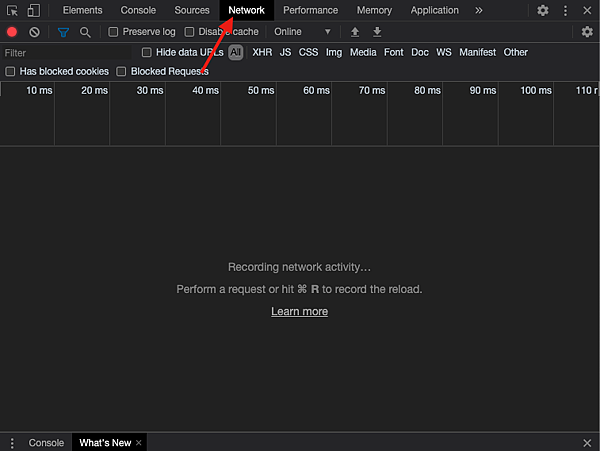The height and width of the screenshot is (451, 600).
Task: Filter requests by WS
Action: pyautogui.click(x=444, y=52)
